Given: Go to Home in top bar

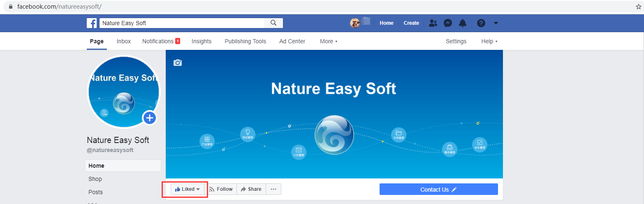Looking at the screenshot, I should coord(387,23).
